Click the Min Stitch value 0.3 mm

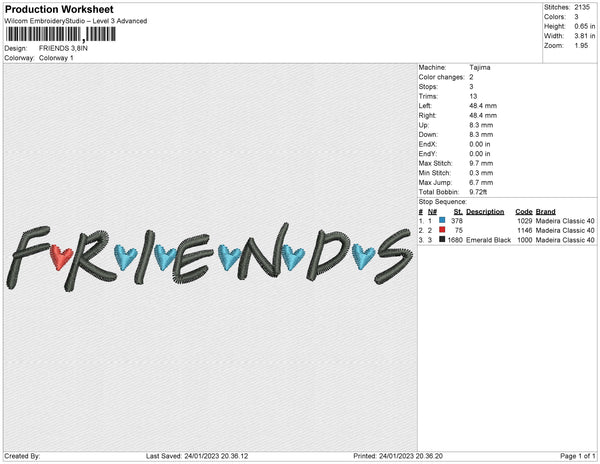tap(481, 173)
